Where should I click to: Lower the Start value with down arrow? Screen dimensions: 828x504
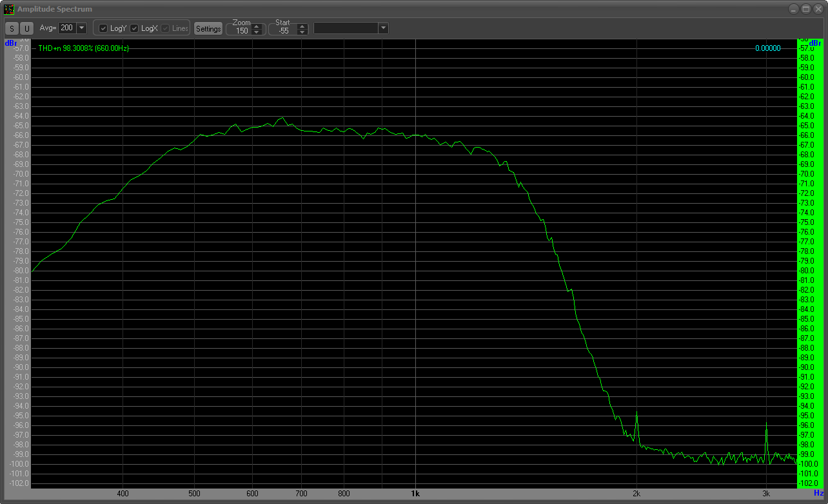(302, 32)
